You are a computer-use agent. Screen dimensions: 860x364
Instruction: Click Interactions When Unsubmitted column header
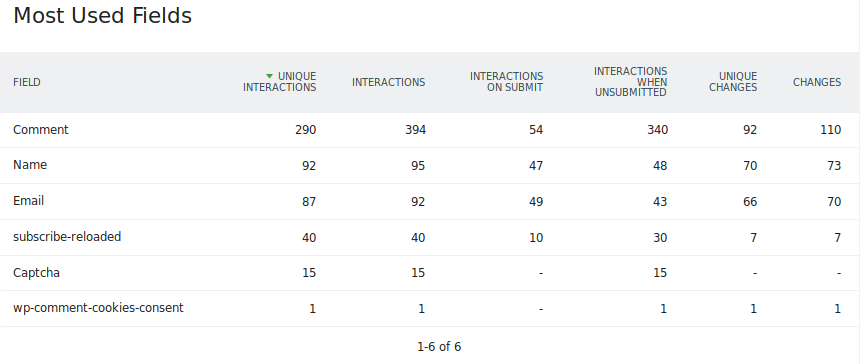click(631, 82)
